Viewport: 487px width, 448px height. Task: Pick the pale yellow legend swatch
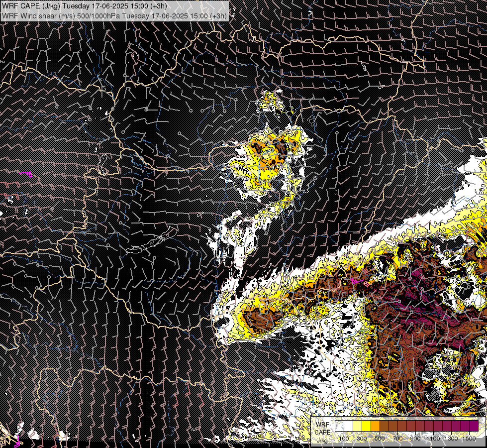[x=358, y=426]
